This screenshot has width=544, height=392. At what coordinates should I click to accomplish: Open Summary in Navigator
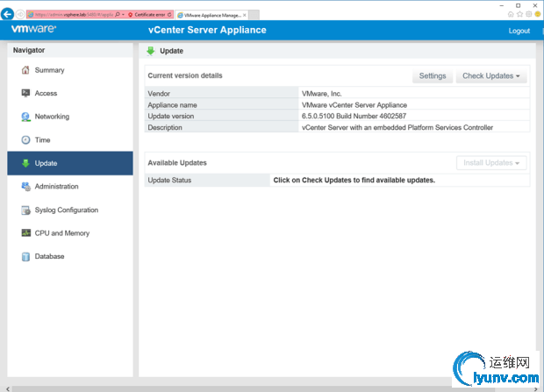(x=69, y=70)
